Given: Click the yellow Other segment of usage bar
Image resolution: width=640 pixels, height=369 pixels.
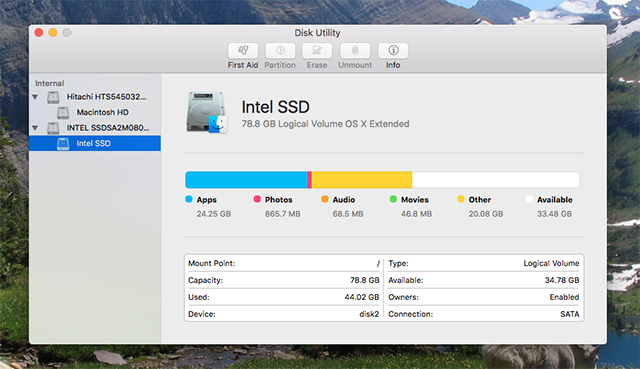Looking at the screenshot, I should coord(362,180).
